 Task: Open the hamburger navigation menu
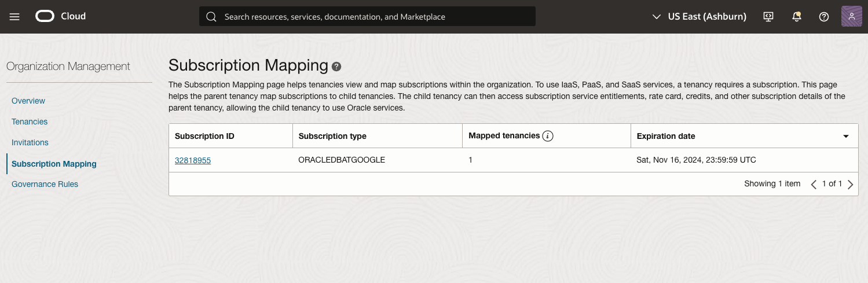pyautogui.click(x=14, y=17)
